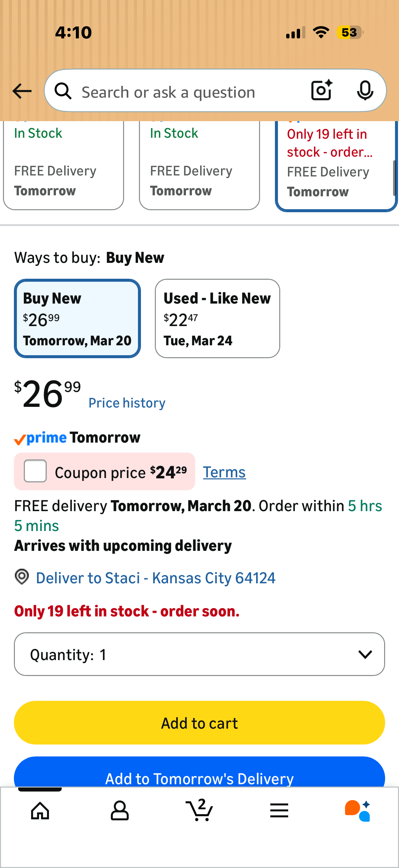399x868 pixels.
Task: Add to Tomorrow's Delivery
Action: coord(199,772)
